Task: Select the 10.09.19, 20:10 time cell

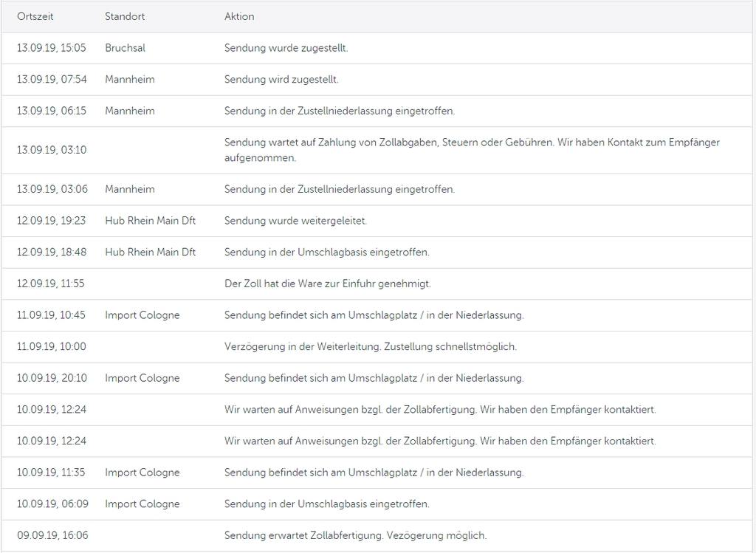Action: click(x=52, y=378)
